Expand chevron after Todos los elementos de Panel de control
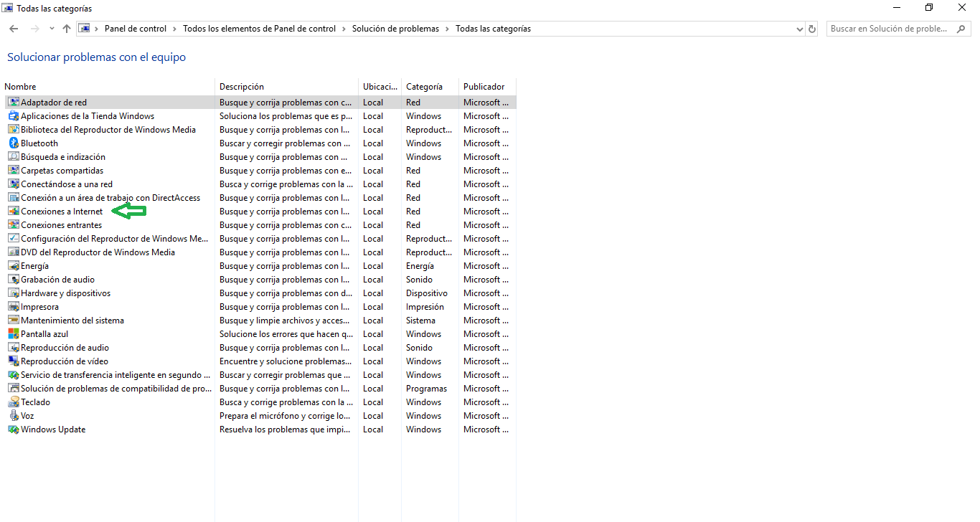Image resolution: width=980 pixels, height=522 pixels. pyautogui.click(x=344, y=29)
